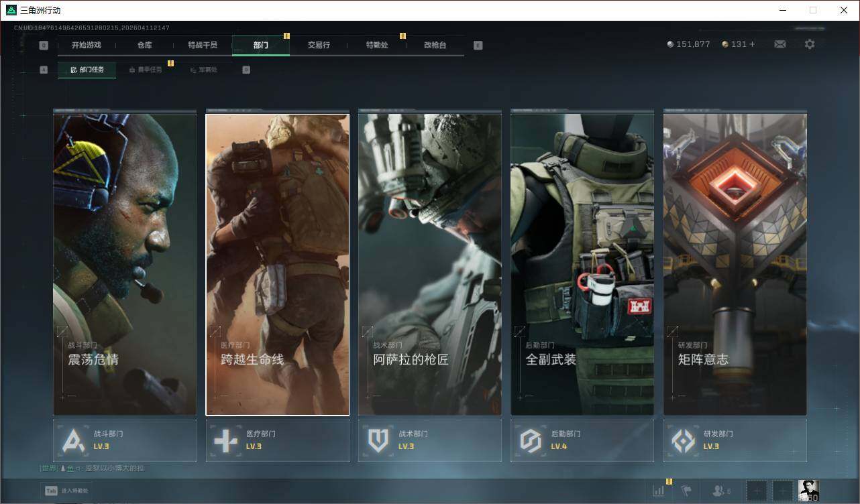Click the 三角洲行动 app icon in title bar
The width and height of the screenshot is (860, 504).
click(x=11, y=10)
